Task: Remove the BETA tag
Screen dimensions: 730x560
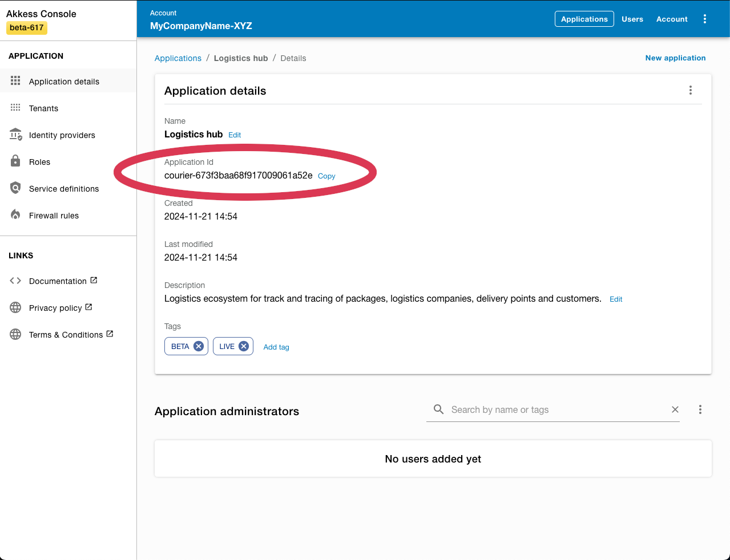Action: pyautogui.click(x=198, y=346)
